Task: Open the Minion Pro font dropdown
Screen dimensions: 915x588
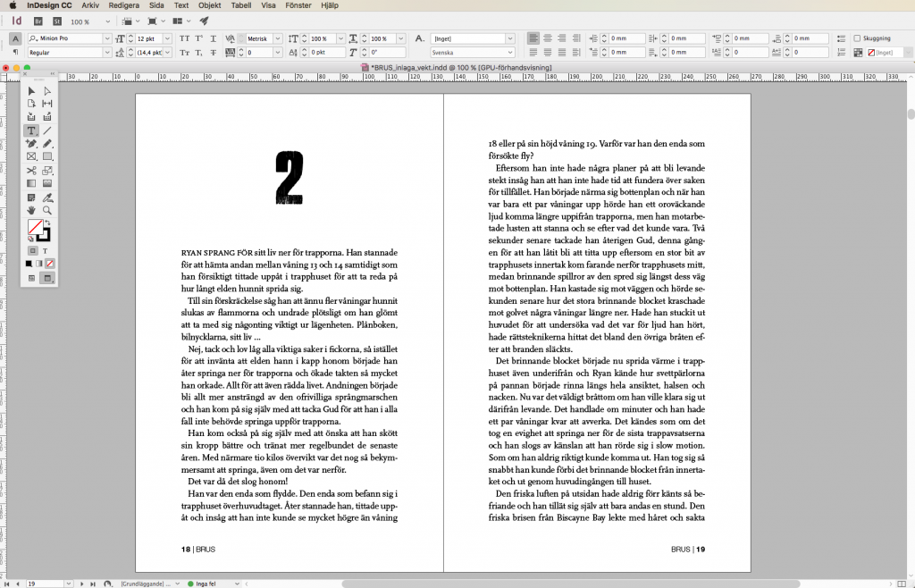Action: 107,38
